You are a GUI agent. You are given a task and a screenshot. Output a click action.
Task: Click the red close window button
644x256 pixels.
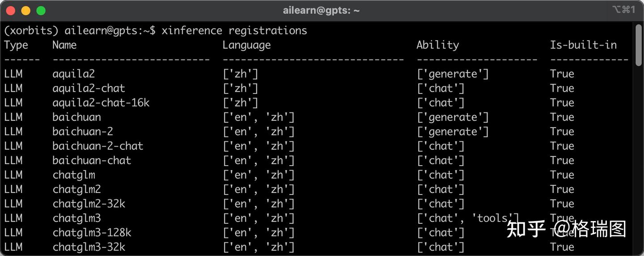(11, 10)
